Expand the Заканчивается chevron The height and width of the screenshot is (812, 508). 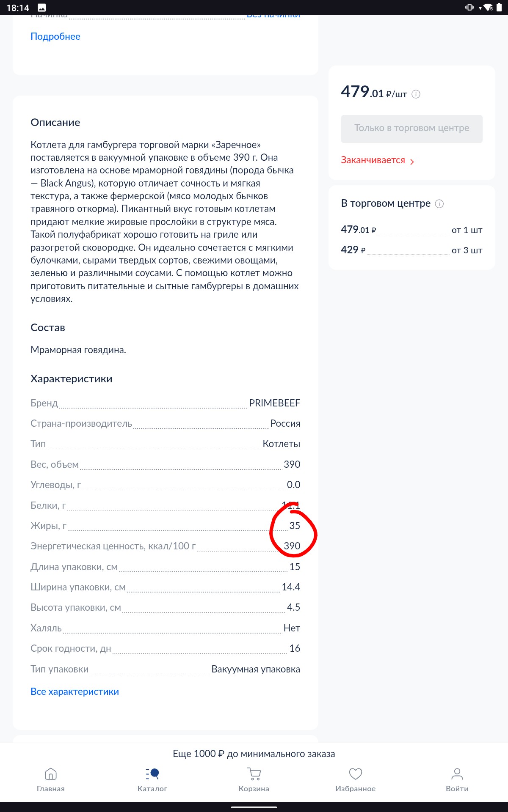(x=412, y=161)
